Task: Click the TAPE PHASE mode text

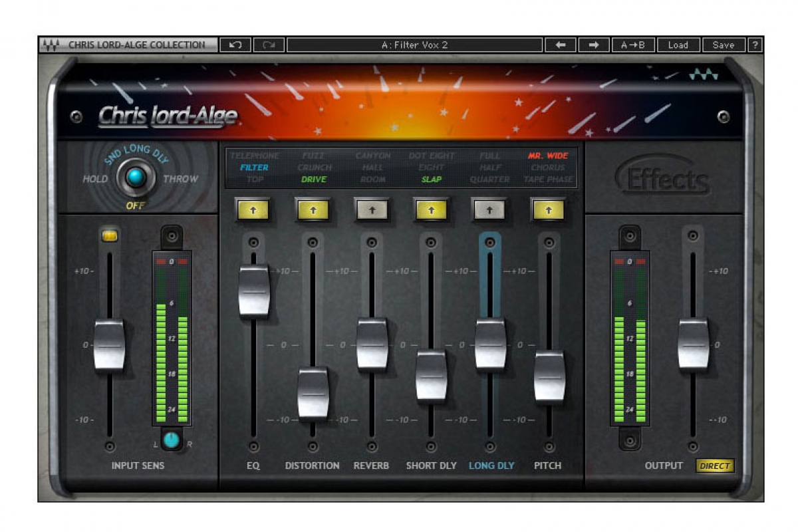Action: 549,180
